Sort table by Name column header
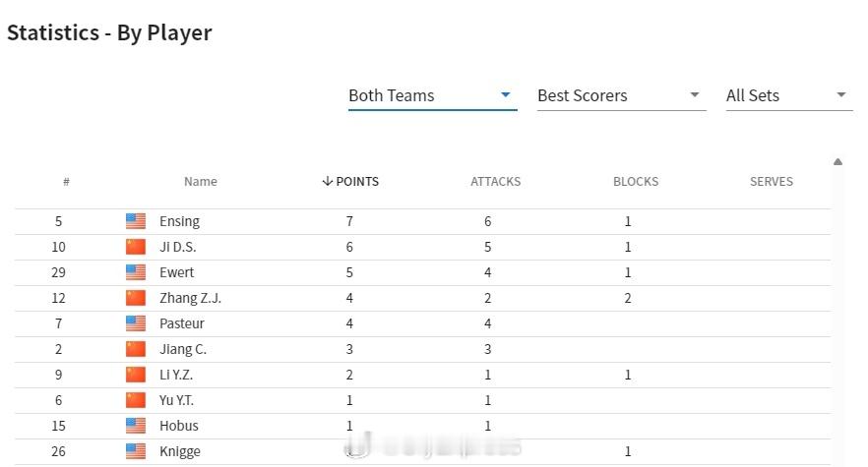This screenshot has width=868, height=467. point(201,182)
